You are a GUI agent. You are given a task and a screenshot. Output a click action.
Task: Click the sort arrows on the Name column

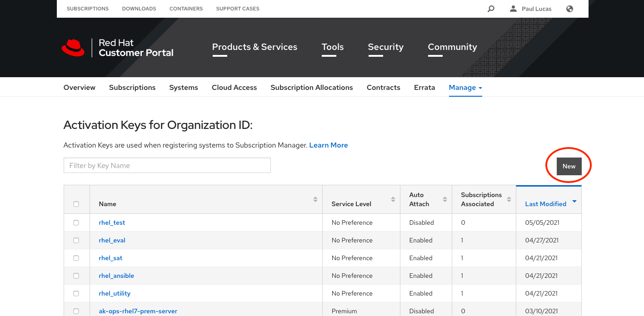pyautogui.click(x=315, y=199)
